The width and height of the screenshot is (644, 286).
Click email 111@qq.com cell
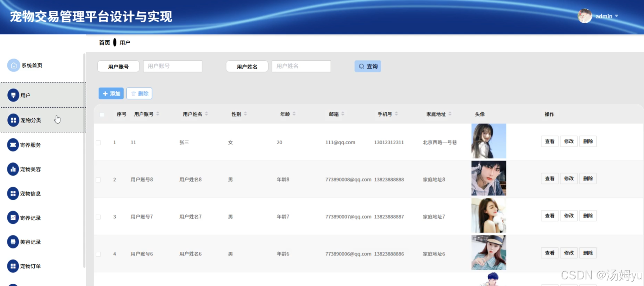point(340,142)
